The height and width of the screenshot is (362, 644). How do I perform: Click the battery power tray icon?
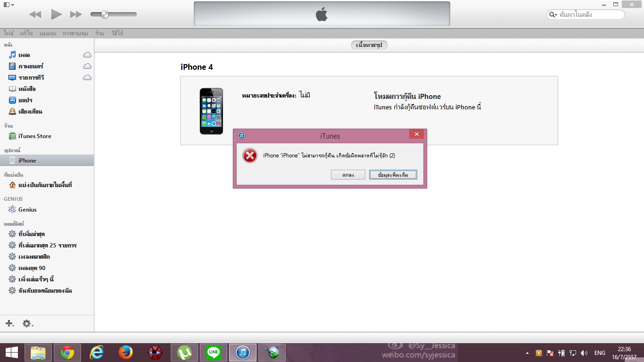561,353
